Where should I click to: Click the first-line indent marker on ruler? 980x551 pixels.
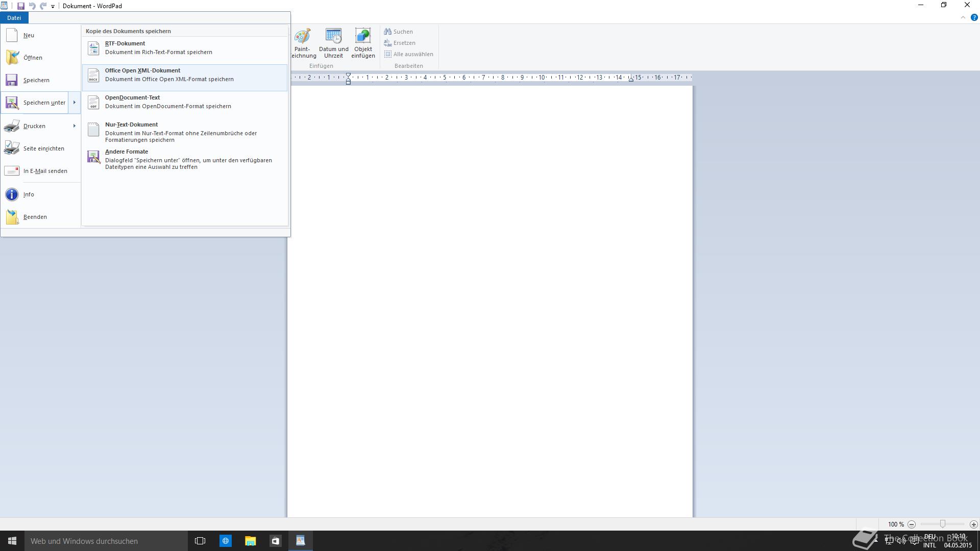[x=348, y=76]
